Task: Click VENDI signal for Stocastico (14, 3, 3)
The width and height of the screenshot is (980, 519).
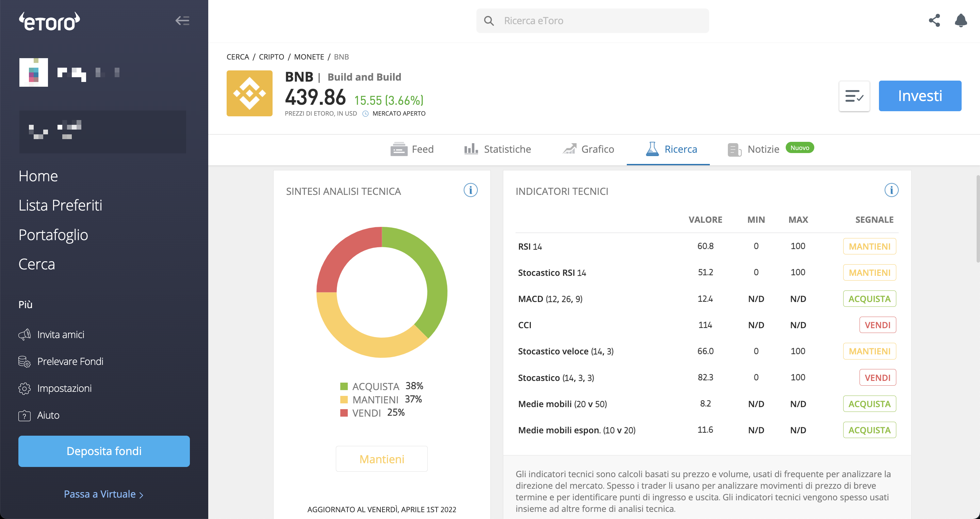Action: tap(877, 378)
